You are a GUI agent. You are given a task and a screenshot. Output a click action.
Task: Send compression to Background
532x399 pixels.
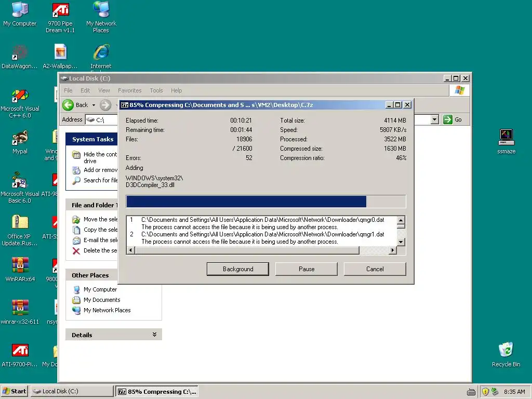click(238, 269)
